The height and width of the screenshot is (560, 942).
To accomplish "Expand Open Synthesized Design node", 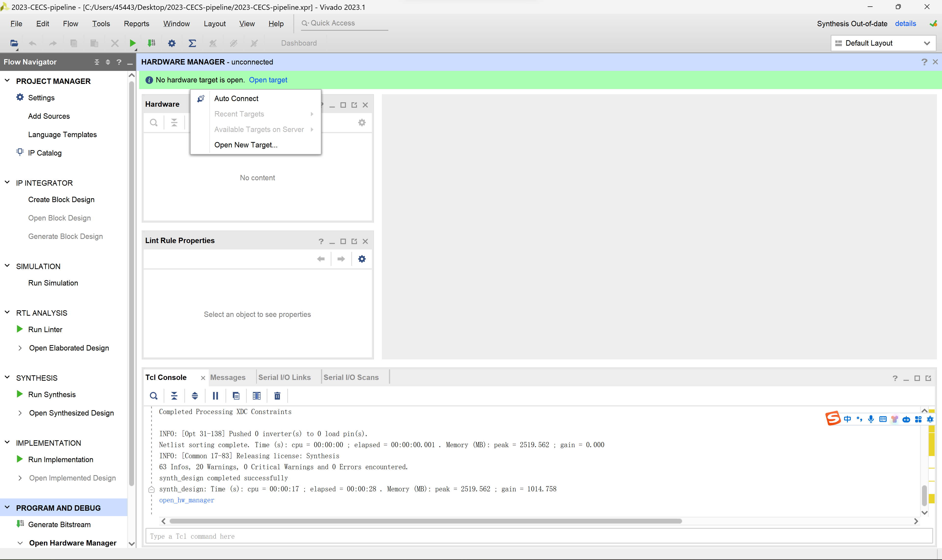I will (20, 413).
